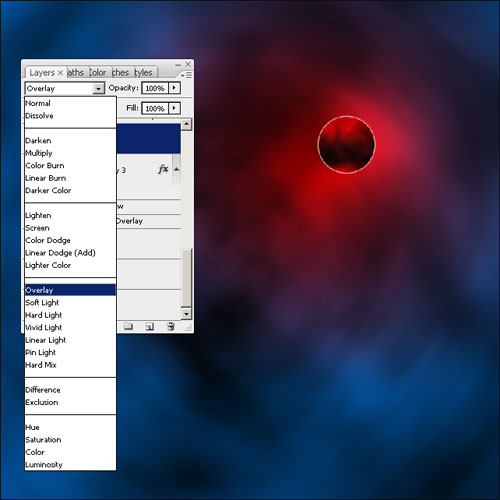
Task: Choose Dissolve blend mode
Action: [70, 116]
